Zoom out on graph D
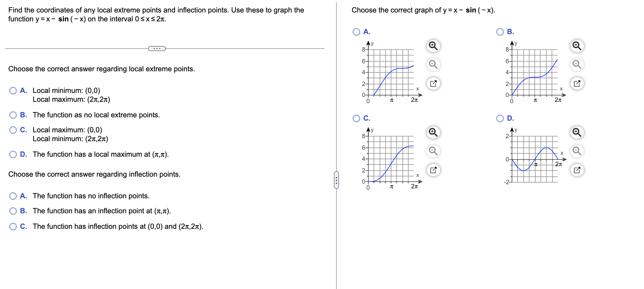Image resolution: width=644 pixels, height=289 pixels. click(x=577, y=151)
